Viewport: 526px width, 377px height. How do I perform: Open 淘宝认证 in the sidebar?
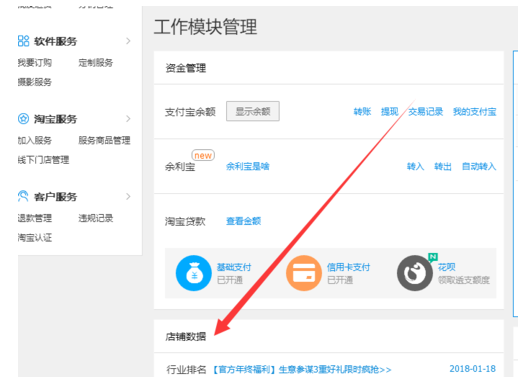35,237
